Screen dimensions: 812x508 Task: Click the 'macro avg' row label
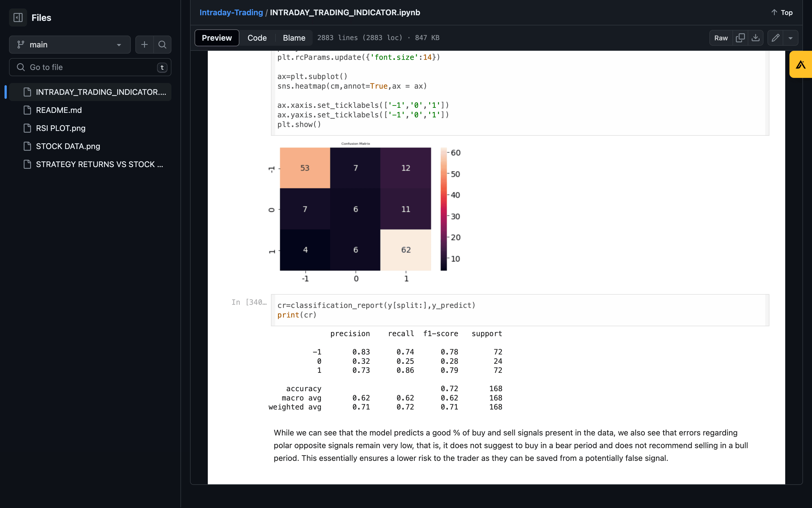[x=301, y=398]
